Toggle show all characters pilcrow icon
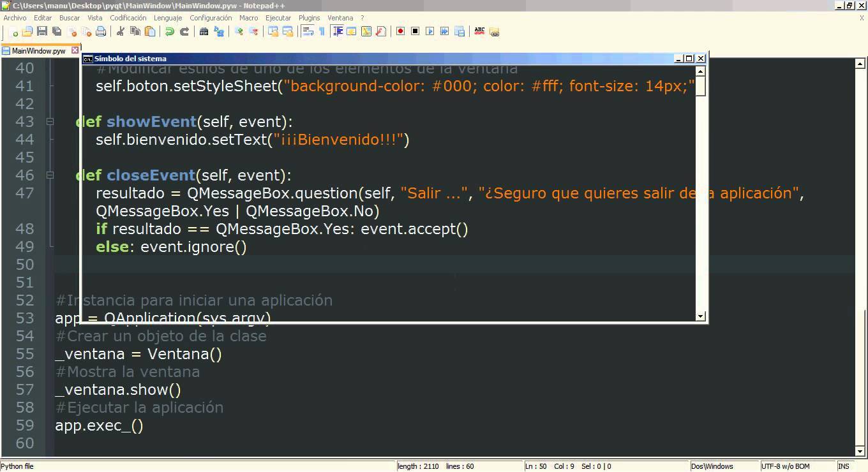The width and height of the screenshot is (868, 472). [322, 31]
